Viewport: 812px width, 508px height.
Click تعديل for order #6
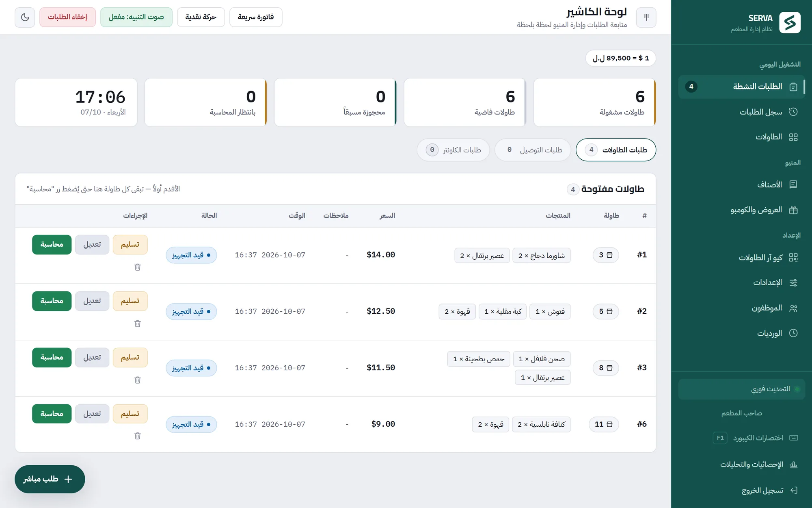click(92, 414)
